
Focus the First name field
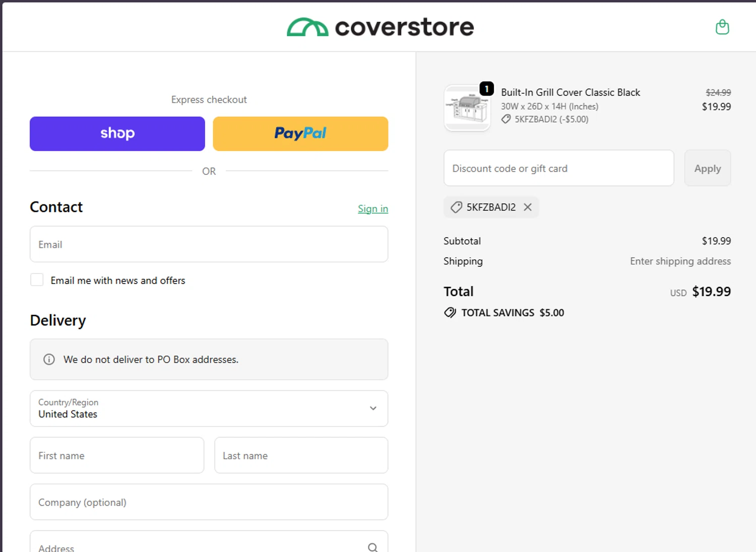[117, 455]
